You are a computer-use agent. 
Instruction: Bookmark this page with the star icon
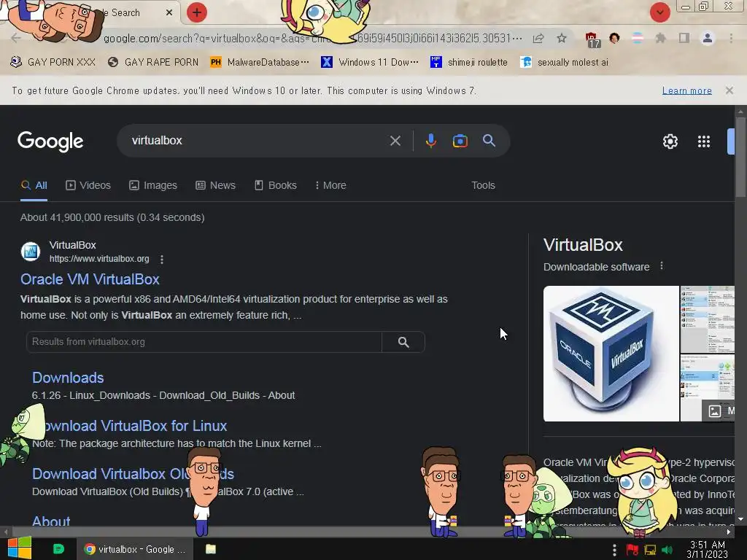[x=562, y=38]
